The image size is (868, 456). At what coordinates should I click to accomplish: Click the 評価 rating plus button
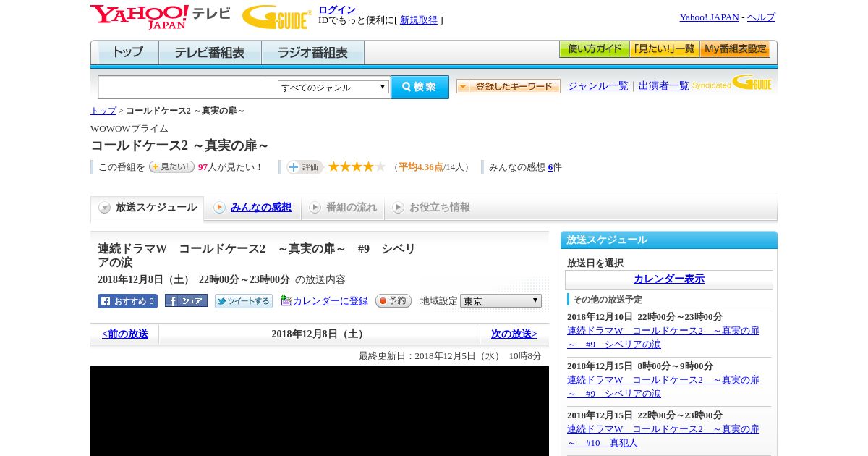coord(305,167)
